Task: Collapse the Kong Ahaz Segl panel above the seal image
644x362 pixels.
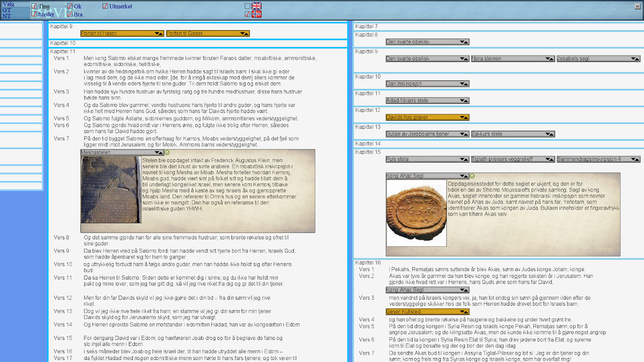Action: coord(427,176)
